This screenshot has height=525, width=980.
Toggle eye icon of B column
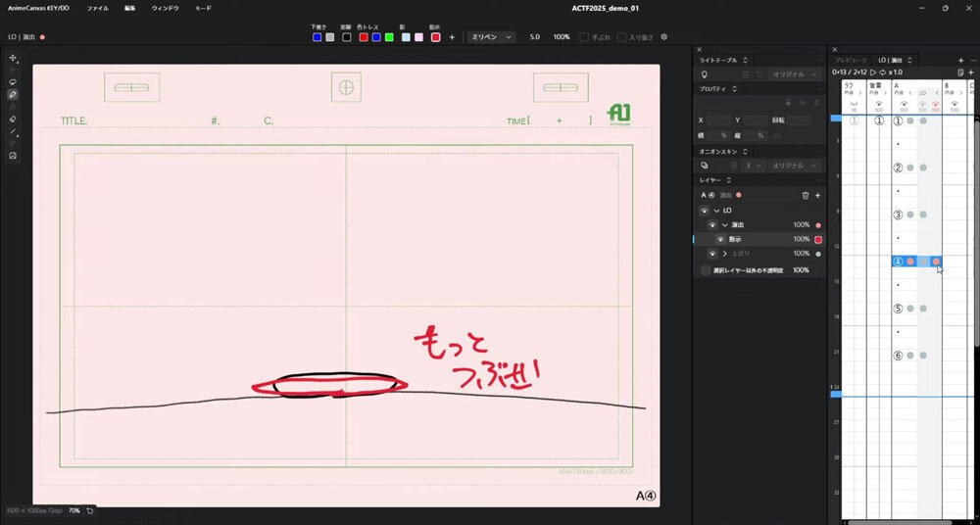[954, 104]
